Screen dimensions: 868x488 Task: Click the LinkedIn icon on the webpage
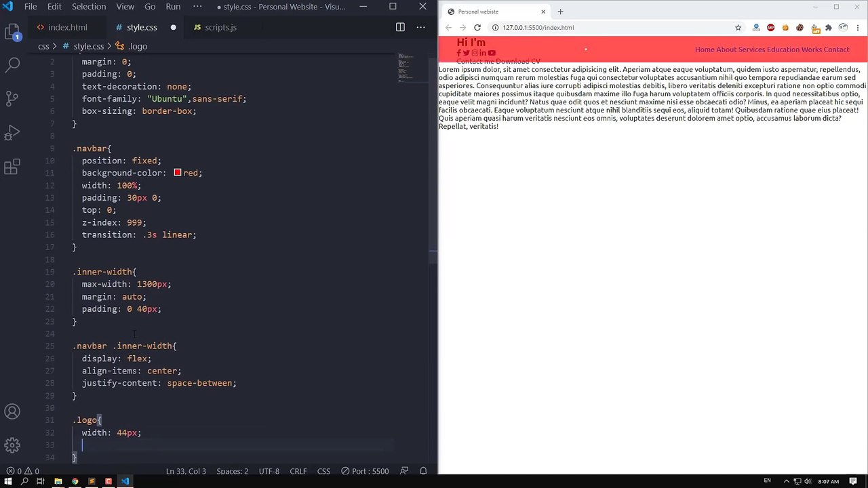point(483,53)
